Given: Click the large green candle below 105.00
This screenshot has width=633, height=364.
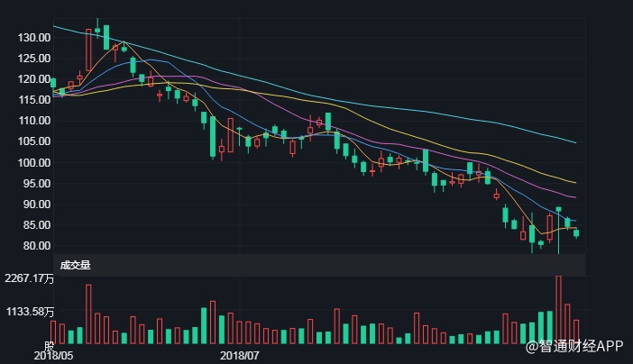Looking at the screenshot, I should (213, 135).
